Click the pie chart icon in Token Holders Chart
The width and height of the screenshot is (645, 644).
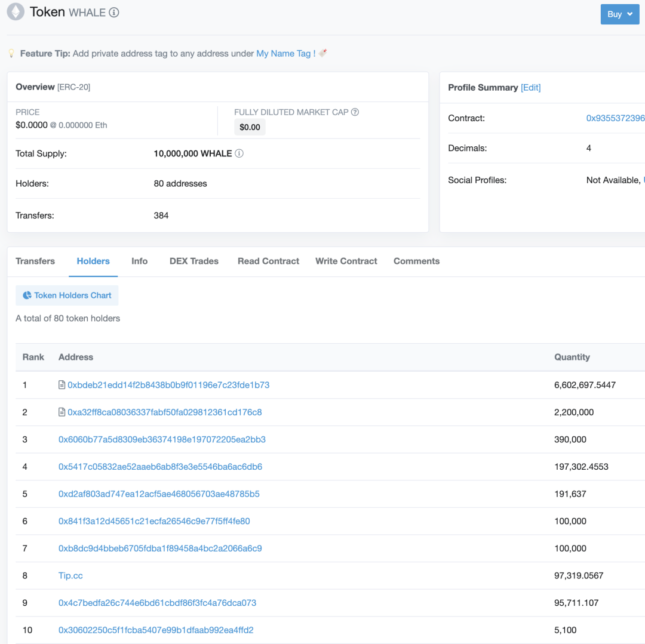[x=27, y=295]
